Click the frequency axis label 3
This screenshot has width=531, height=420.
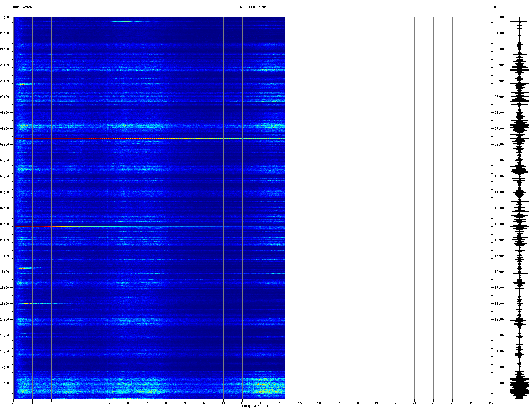coord(71,403)
